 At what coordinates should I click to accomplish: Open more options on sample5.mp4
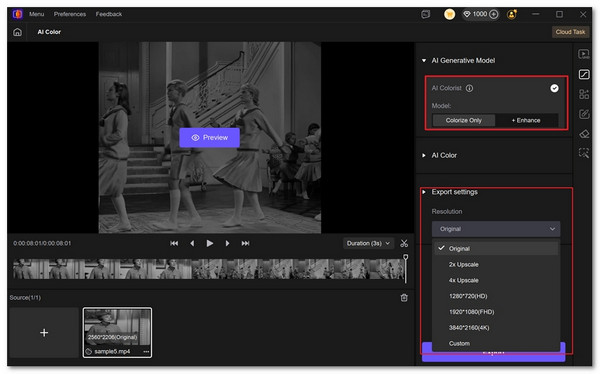(x=146, y=352)
